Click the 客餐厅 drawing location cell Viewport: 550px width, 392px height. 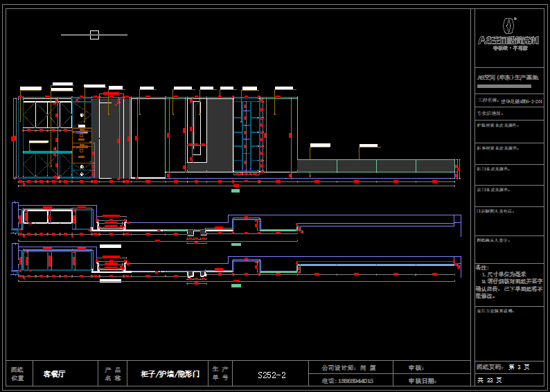(54, 374)
